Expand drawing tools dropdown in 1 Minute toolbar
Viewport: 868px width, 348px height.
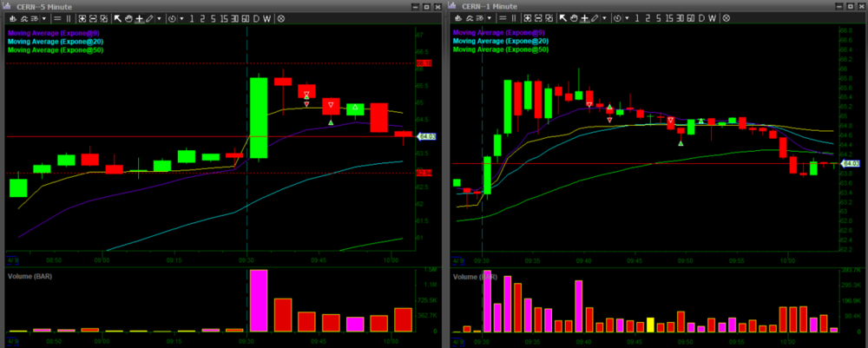pyautogui.click(x=604, y=18)
